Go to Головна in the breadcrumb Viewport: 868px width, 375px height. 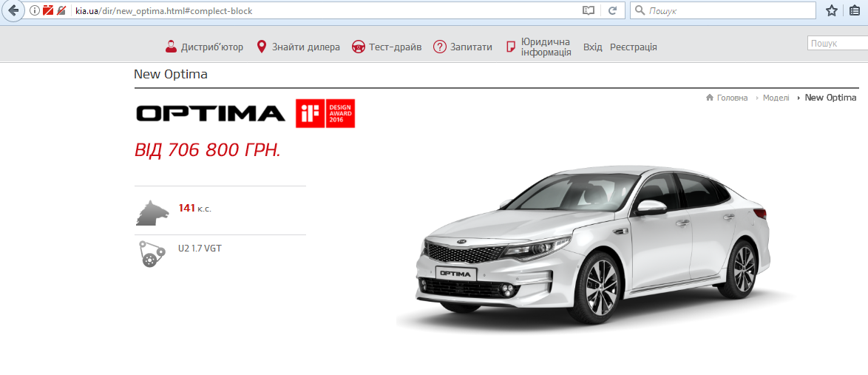[x=731, y=98]
